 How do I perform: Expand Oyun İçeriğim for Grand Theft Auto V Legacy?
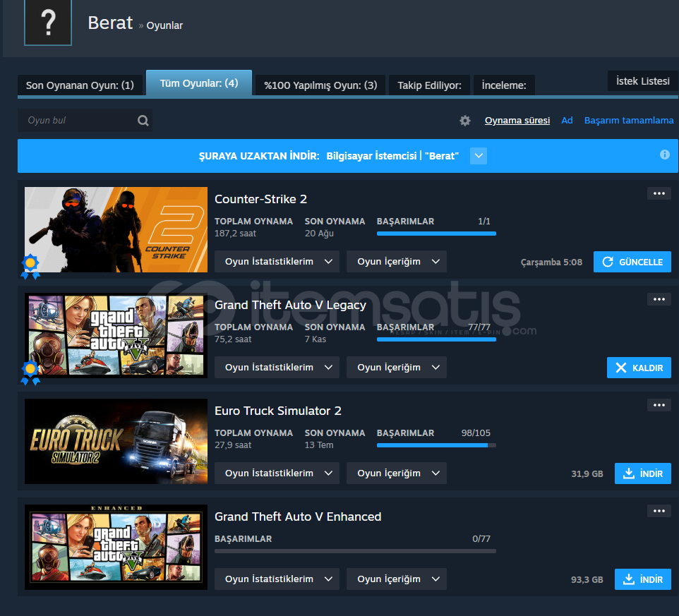pyautogui.click(x=396, y=368)
